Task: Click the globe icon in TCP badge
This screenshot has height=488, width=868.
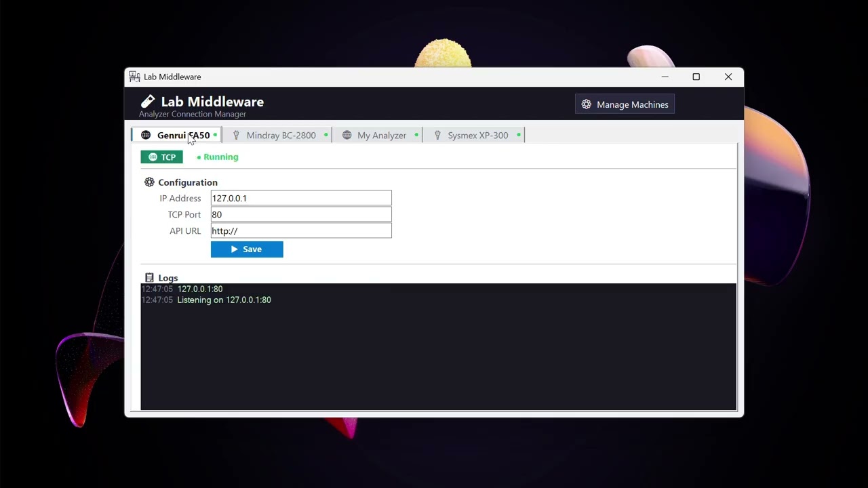Action: tap(153, 157)
